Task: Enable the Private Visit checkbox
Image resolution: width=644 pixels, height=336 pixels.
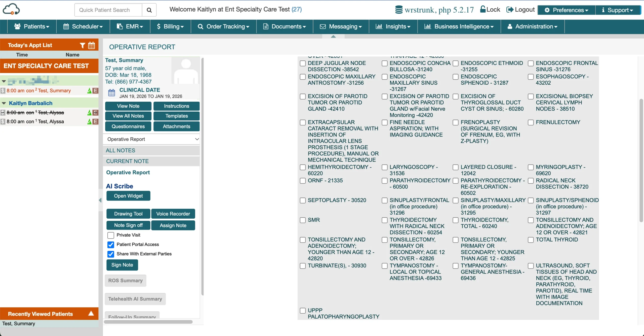Action: 110,235
